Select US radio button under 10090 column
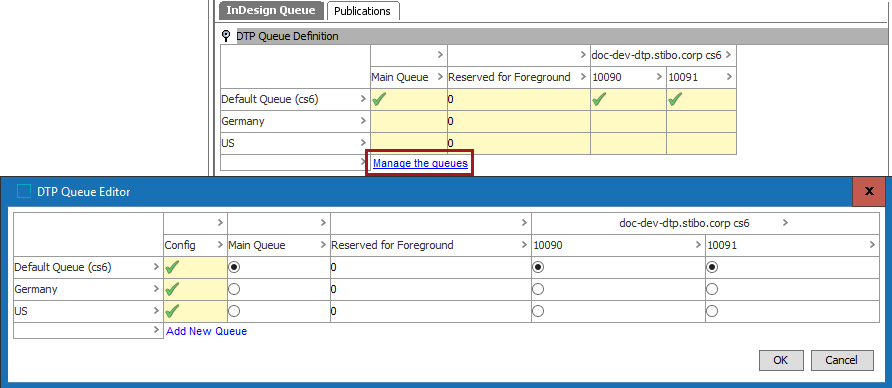This screenshot has width=892, height=388. [538, 311]
